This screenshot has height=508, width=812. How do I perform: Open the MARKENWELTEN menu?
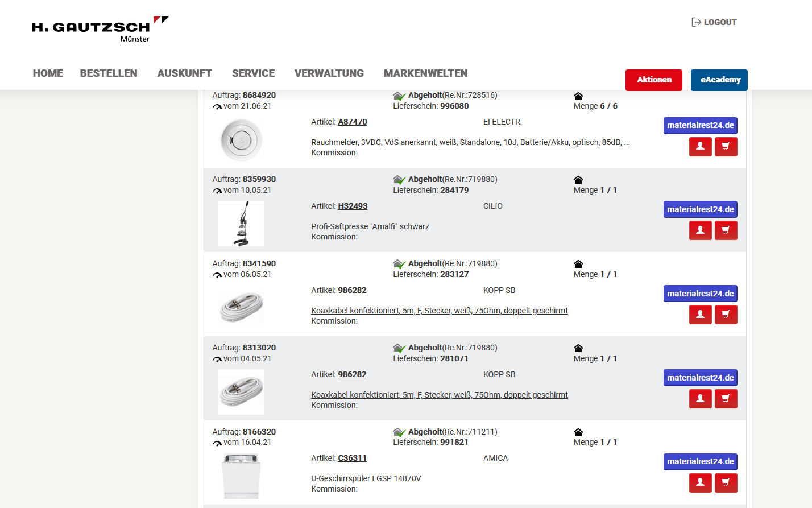425,73
